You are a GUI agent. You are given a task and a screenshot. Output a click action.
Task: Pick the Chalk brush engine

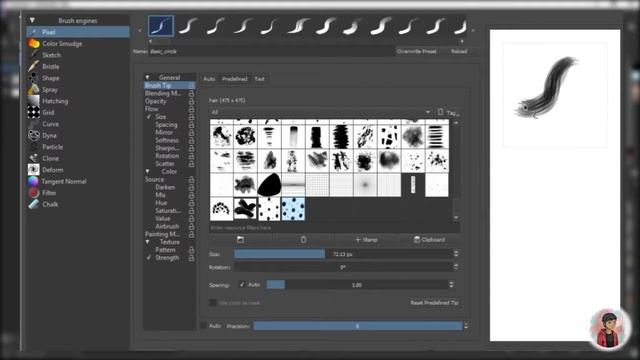coord(78,204)
